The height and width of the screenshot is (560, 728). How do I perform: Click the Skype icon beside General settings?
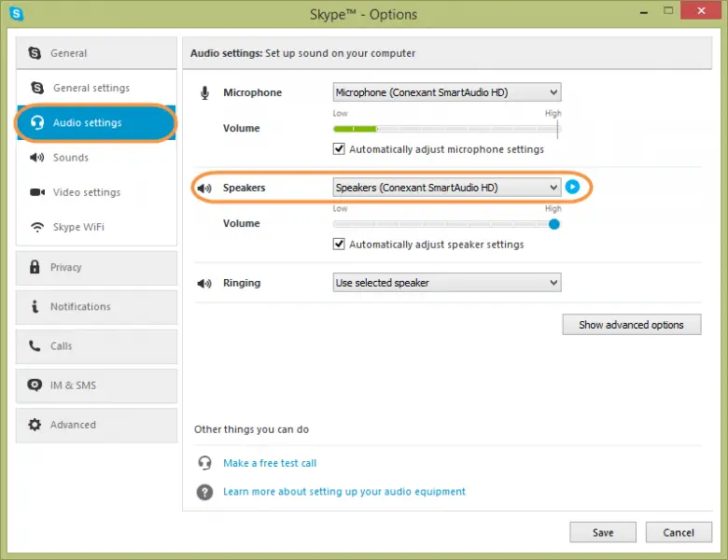37,88
